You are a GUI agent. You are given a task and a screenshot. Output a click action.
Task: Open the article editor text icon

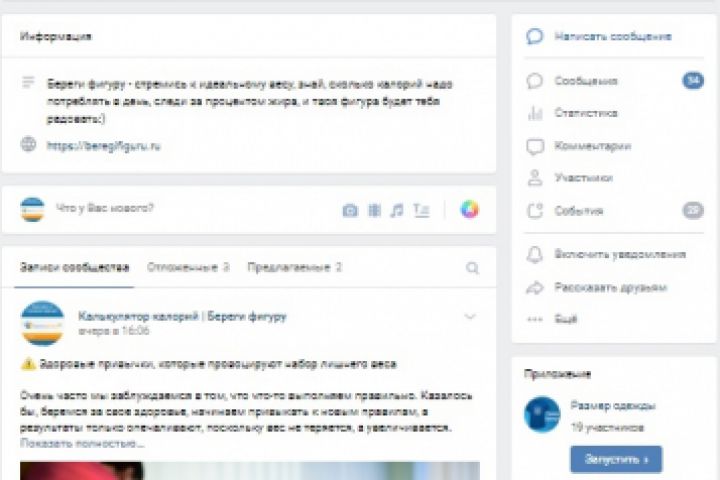point(421,210)
